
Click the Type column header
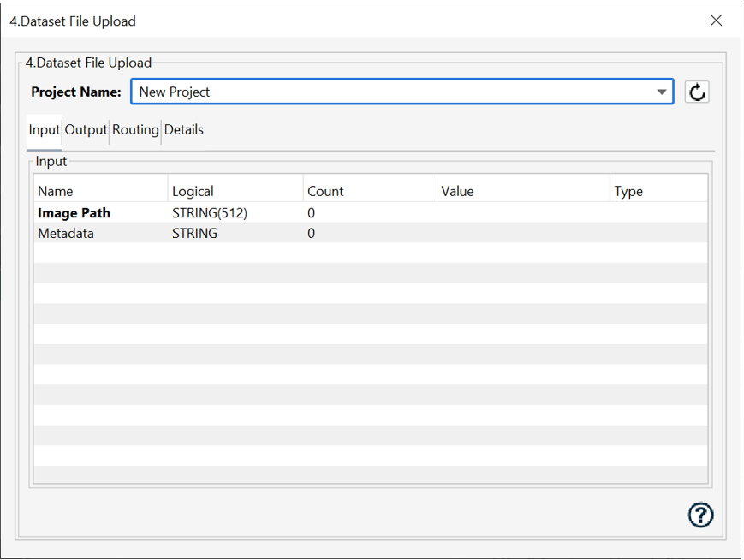[657, 191]
